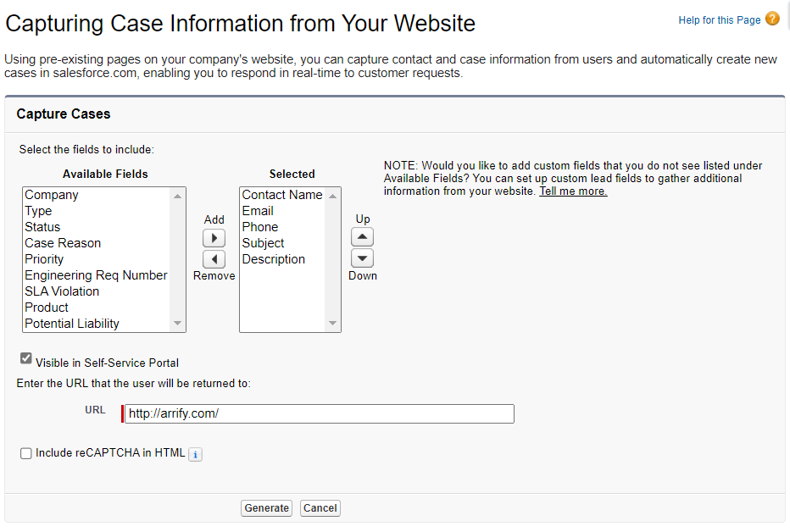The image size is (790, 532).
Task: Move a selected field up with Up arrow
Action: [x=362, y=236]
